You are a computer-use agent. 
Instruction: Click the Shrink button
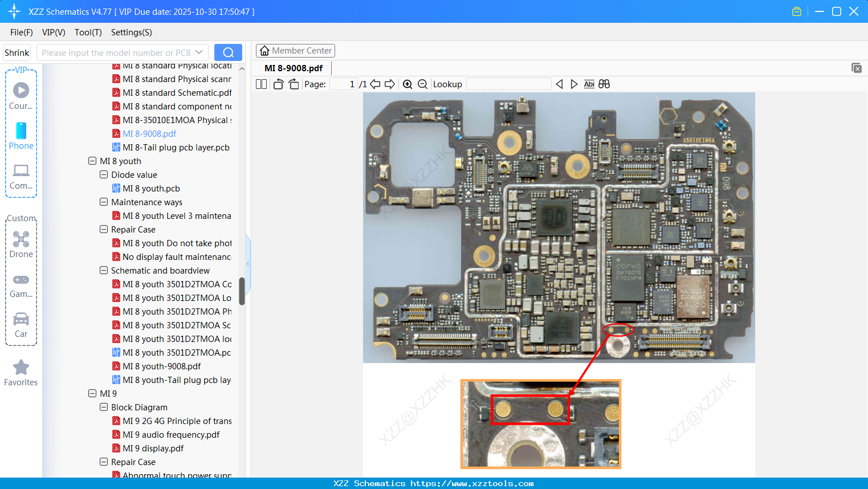click(17, 52)
